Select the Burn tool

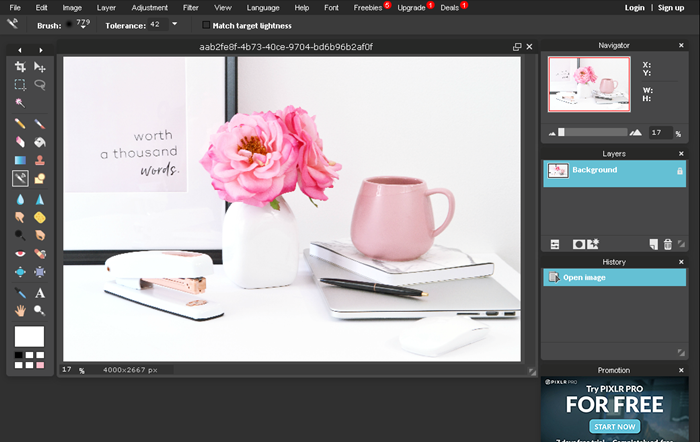click(40, 235)
